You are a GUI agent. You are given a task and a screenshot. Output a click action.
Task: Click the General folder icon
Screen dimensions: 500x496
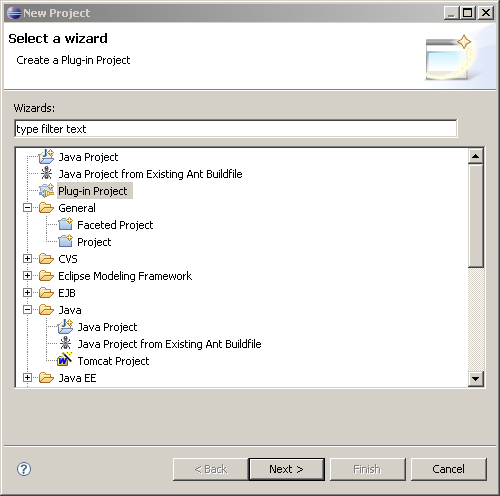click(x=46, y=208)
